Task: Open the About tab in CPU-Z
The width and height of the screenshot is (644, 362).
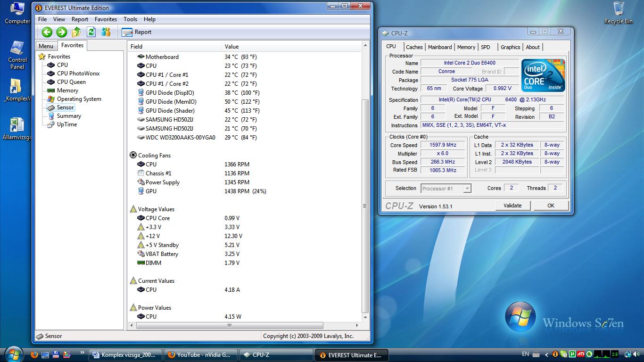Action: click(533, 47)
